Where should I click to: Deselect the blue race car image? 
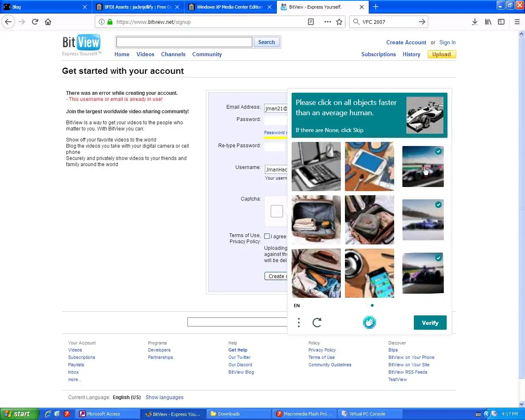coord(423,220)
